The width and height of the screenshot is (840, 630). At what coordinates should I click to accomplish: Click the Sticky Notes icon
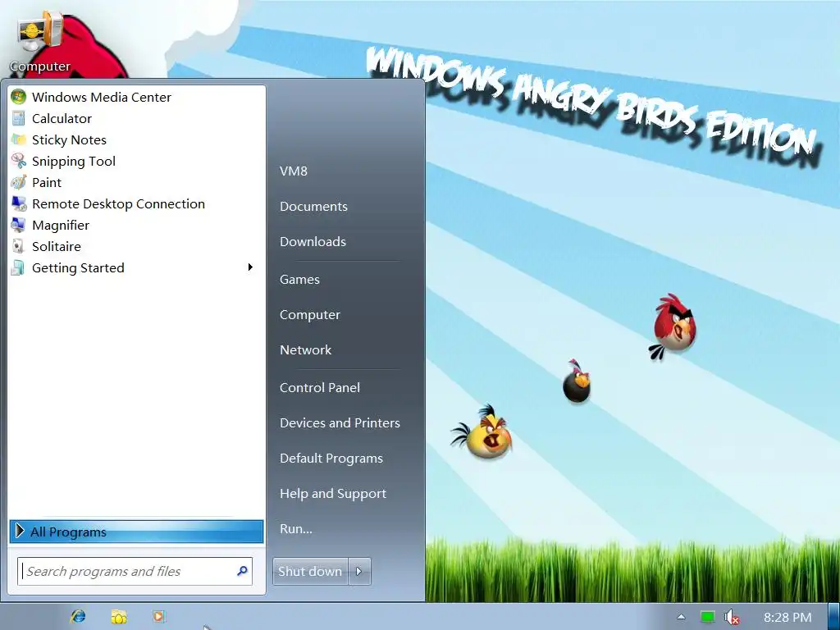18,139
